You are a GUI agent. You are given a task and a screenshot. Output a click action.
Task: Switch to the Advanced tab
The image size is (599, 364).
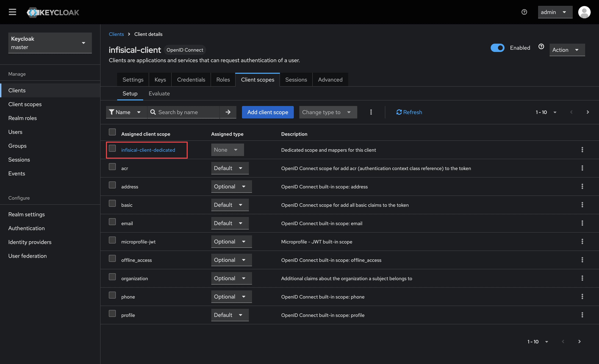pyautogui.click(x=330, y=80)
